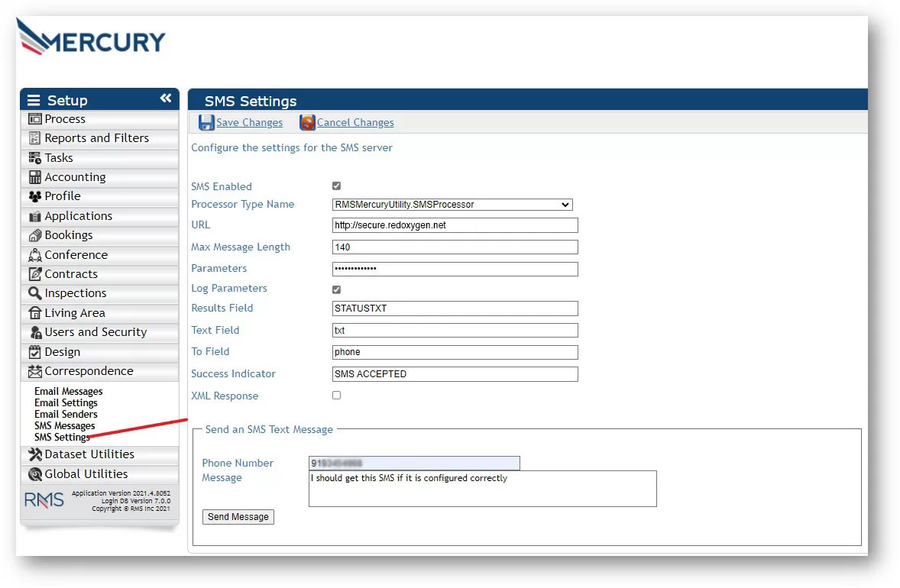Click the Correspondence envelope icon

tap(35, 371)
